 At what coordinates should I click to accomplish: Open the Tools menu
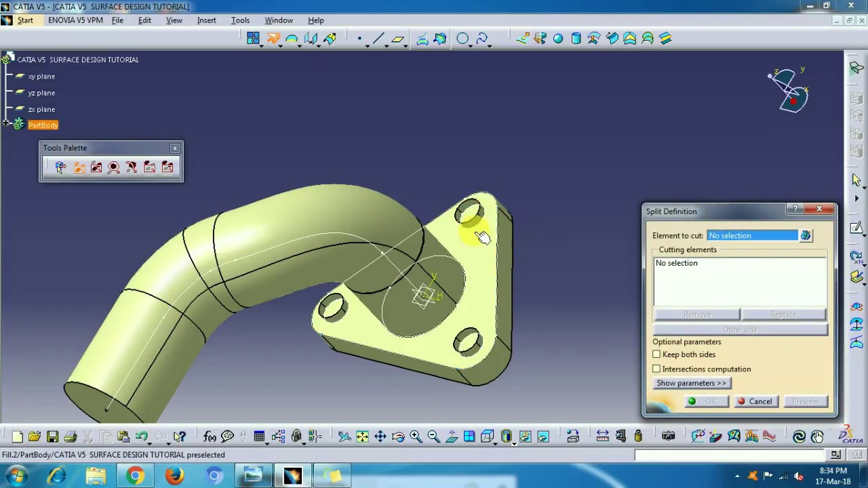240,20
